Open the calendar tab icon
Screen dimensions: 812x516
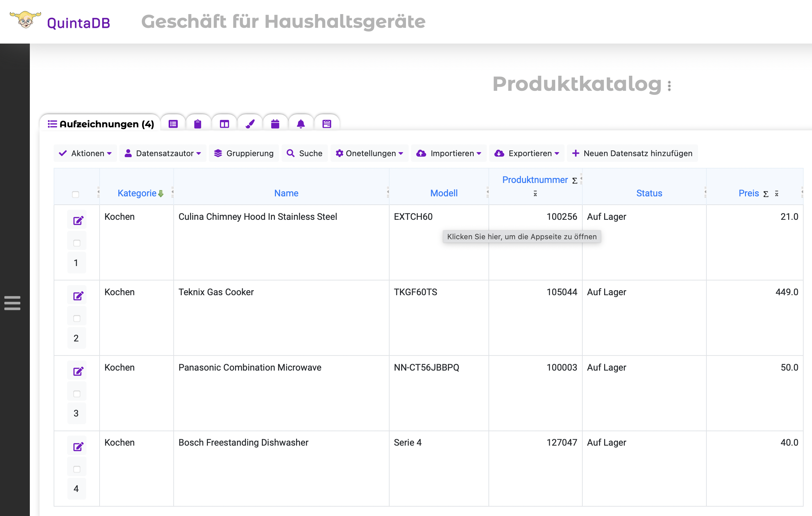tap(275, 124)
